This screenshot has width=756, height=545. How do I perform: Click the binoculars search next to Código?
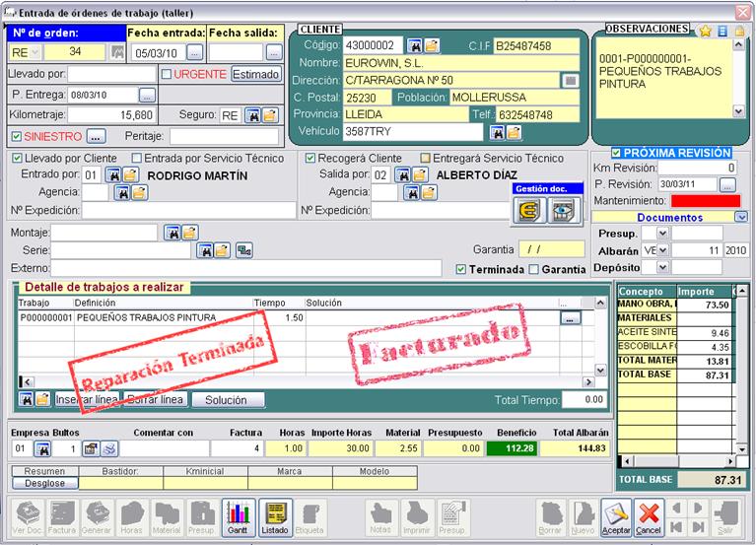pyautogui.click(x=415, y=45)
